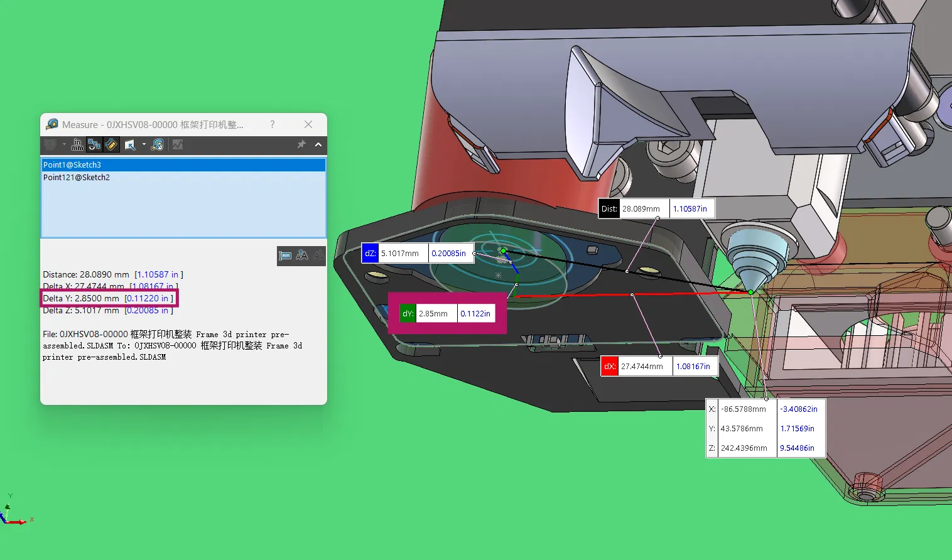952x560 pixels.
Task: Click the green measurement point on the sketch circle
Action: [503, 250]
